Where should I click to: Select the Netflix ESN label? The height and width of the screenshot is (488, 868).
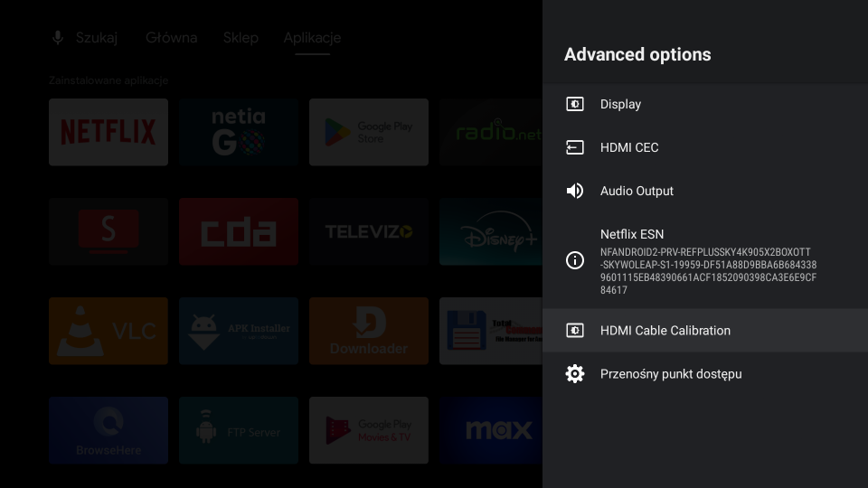(x=632, y=234)
